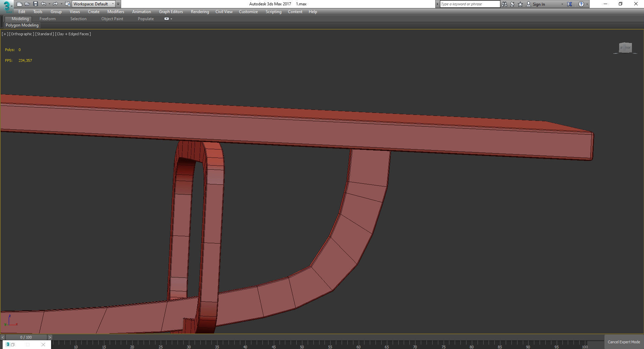Expand the Redo history dropdown arrow
Image resolution: width=644 pixels, height=349 pixels.
61,4
